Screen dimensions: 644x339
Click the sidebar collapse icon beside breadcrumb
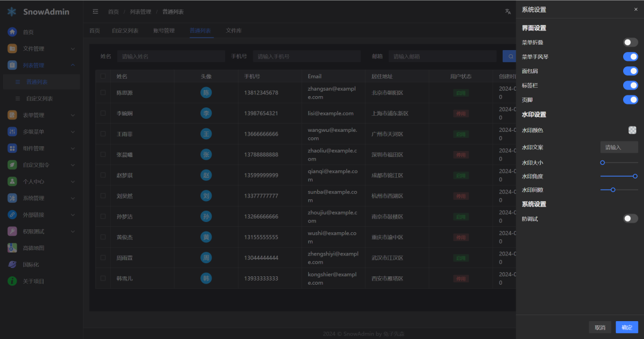tap(95, 12)
